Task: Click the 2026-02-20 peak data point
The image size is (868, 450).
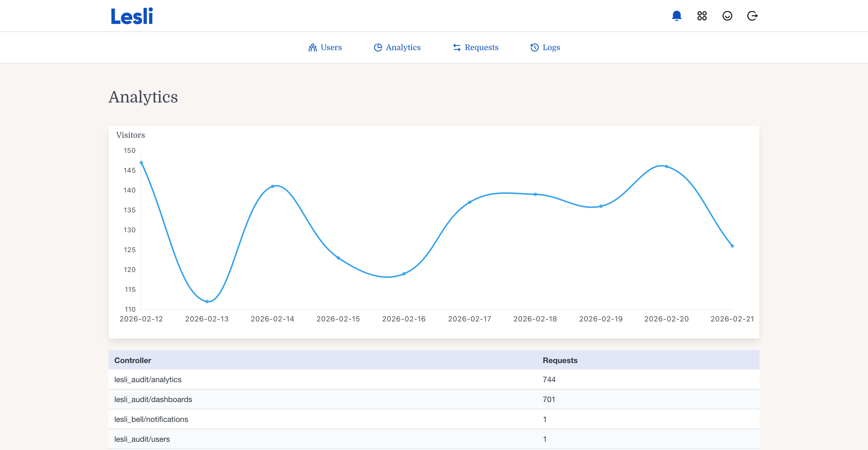Action: 666,167
